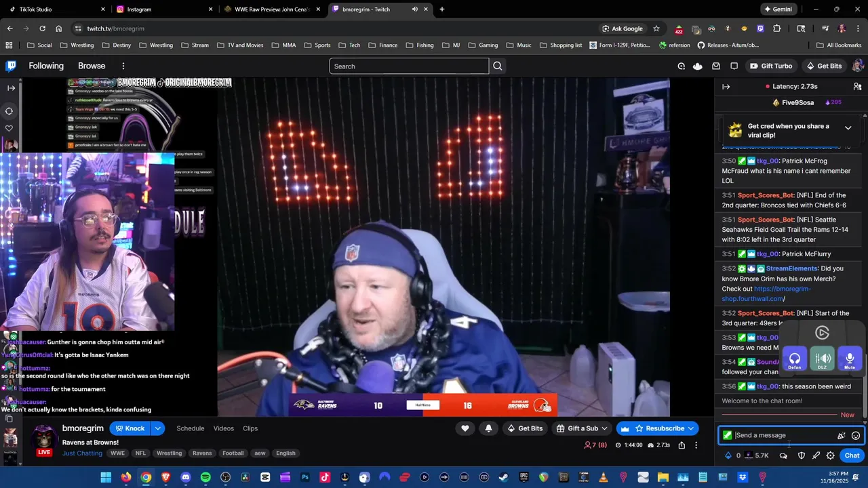This screenshot has width=868, height=488.
Task: Open the mod sword tool icon
Action: tap(816, 455)
